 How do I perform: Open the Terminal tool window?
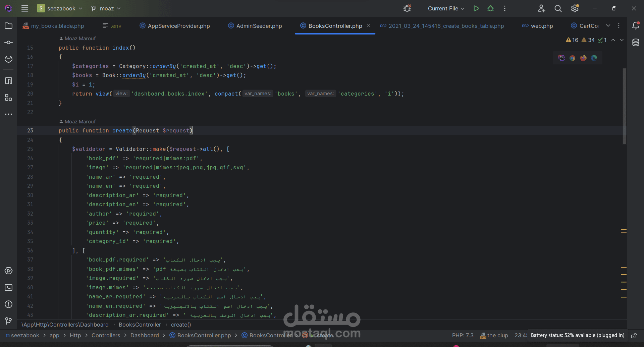(9, 288)
